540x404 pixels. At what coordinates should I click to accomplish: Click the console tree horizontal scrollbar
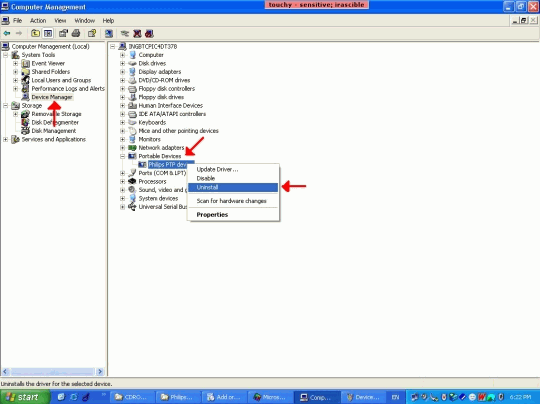pos(53,372)
